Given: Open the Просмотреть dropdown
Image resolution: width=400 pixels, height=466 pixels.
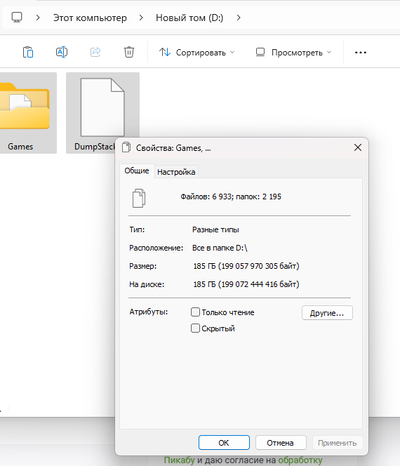Looking at the screenshot, I should (x=293, y=53).
